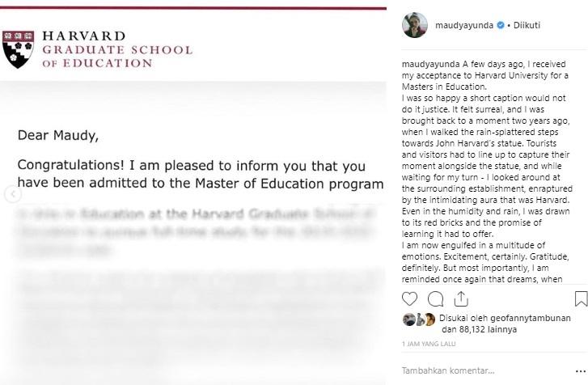This screenshot has width=588, height=385.
Task: Click the liker avatars beside 'Disukai oleh'
Action: pos(421,319)
